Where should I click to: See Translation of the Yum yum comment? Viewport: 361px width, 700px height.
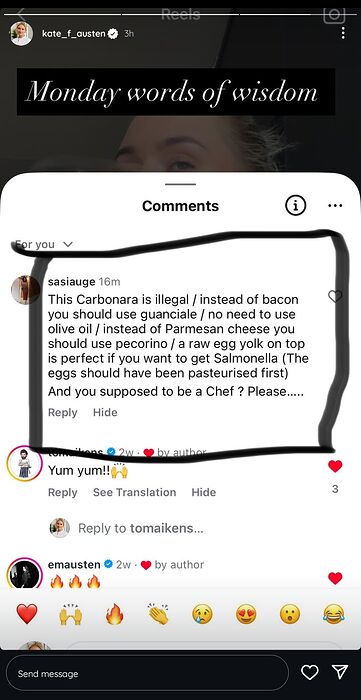point(134,492)
